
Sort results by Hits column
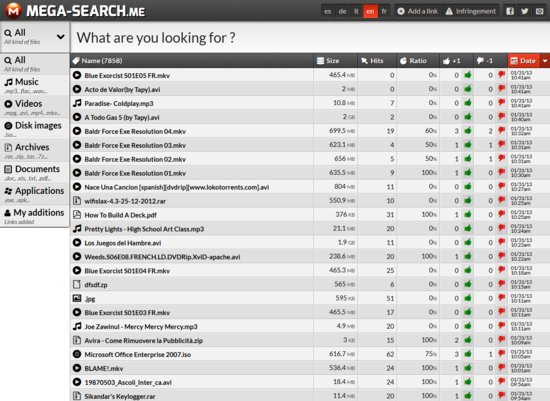click(377, 61)
